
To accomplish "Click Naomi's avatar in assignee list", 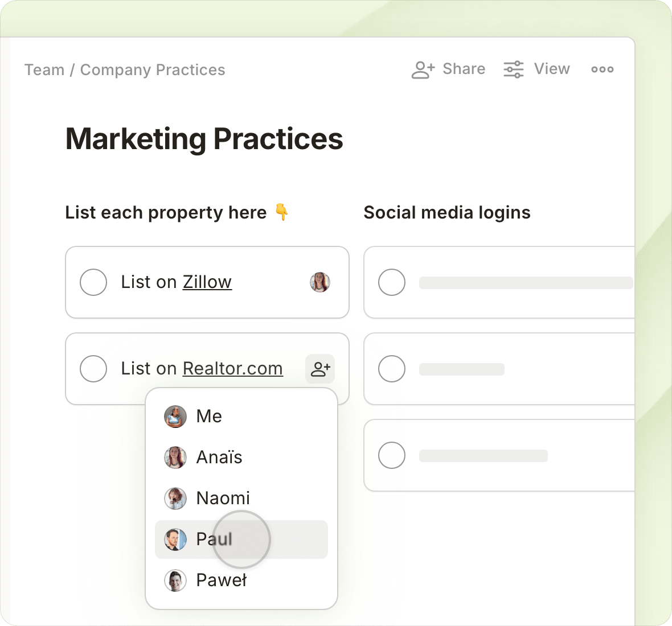I will [x=175, y=499].
